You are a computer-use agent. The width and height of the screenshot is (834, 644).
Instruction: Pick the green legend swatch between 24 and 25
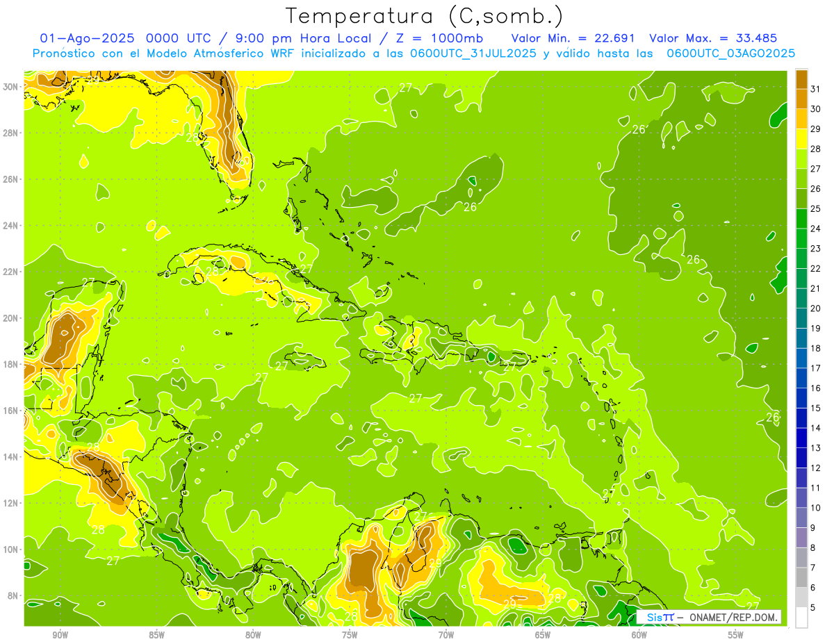801,218
